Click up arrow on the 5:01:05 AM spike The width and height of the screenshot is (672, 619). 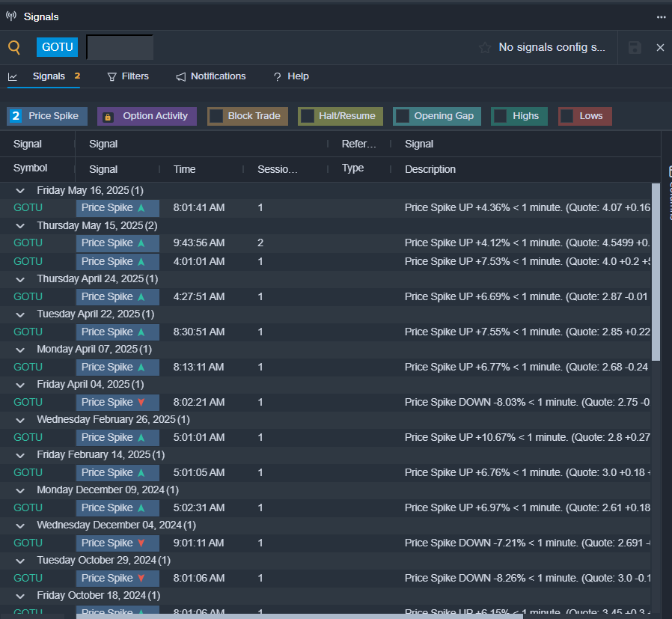coord(141,473)
